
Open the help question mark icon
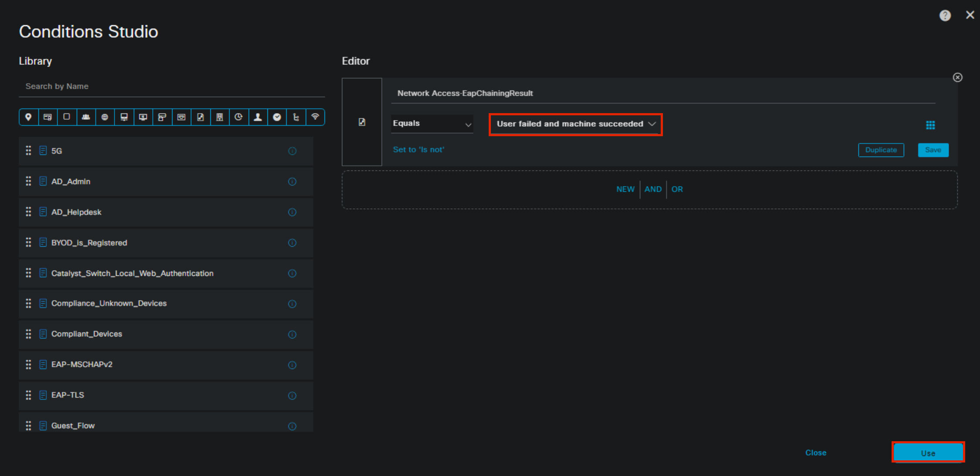[x=945, y=16]
